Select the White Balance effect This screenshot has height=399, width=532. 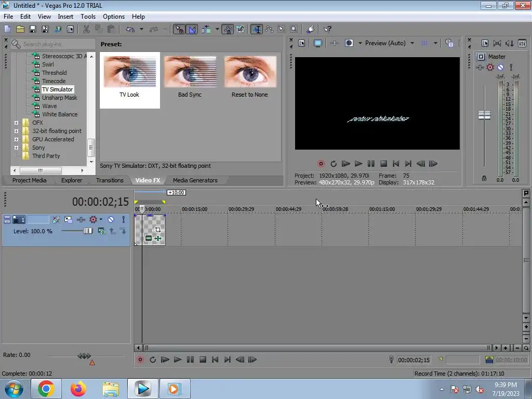pos(60,114)
